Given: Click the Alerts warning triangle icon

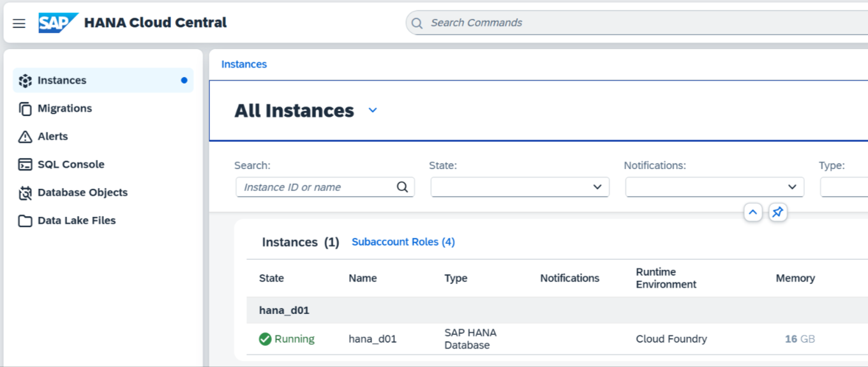Looking at the screenshot, I should (x=25, y=137).
